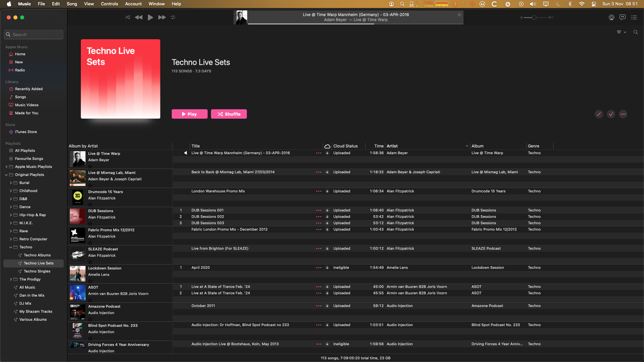
Task: Toggle shuffle icon in playback controls
Action: click(x=127, y=17)
